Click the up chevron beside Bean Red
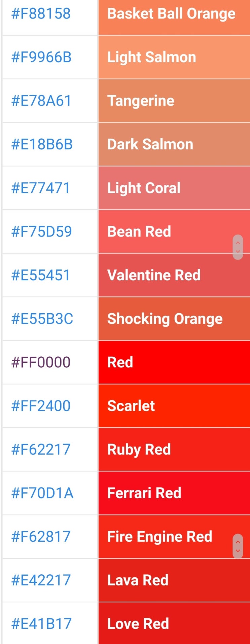250x644 pixels. pyautogui.click(x=238, y=243)
